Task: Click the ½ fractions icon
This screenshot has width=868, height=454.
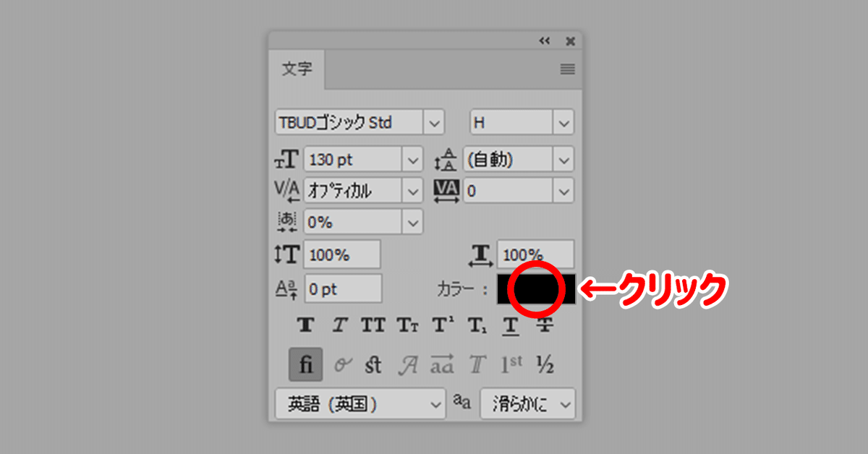Action: point(545,365)
